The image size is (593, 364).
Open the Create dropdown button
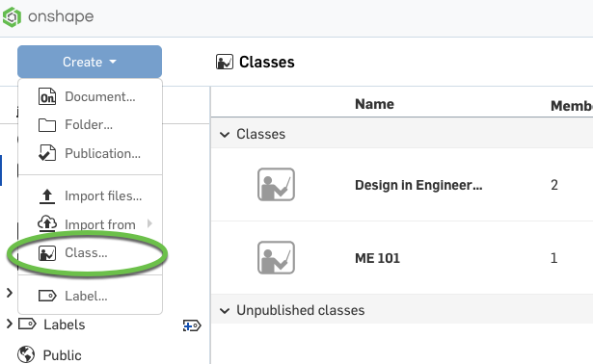[x=90, y=62]
